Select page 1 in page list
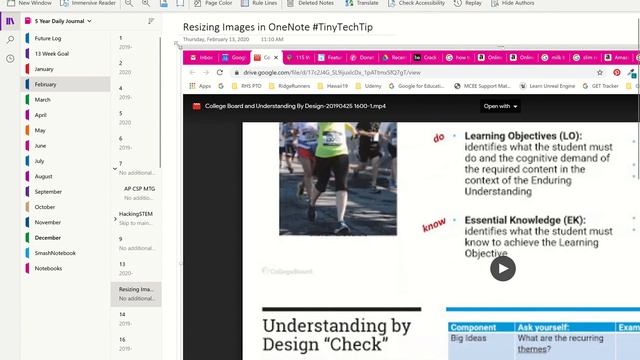This screenshot has height=360, width=640. click(136, 42)
